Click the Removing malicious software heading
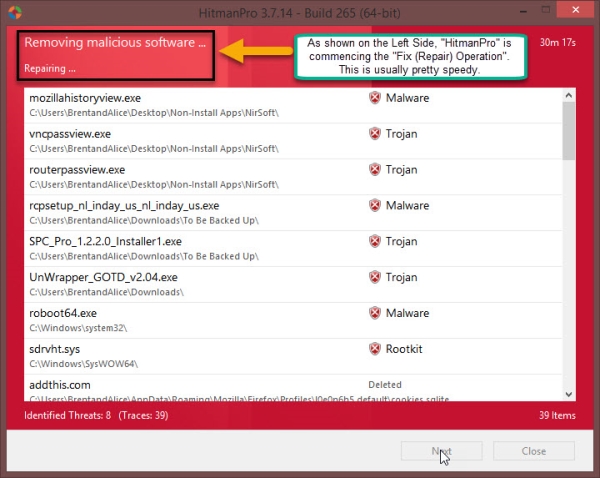 point(115,42)
